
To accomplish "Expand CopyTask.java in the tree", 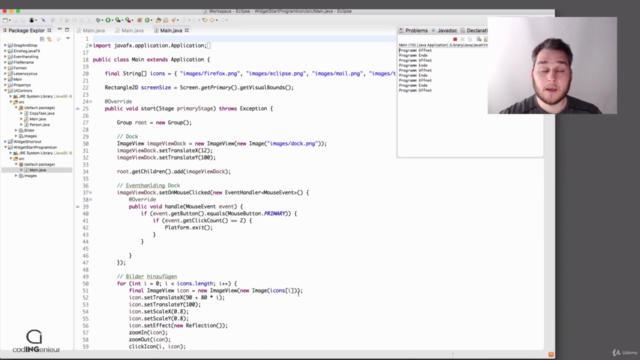I will 21,113.
